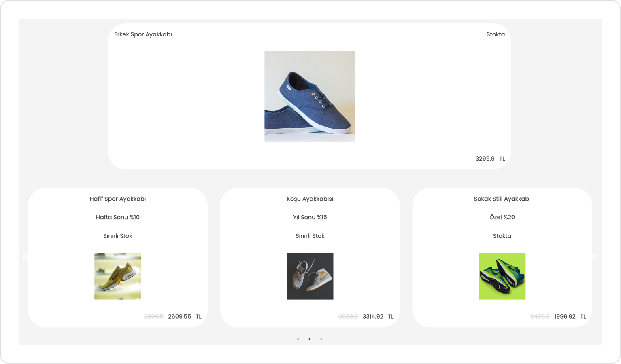
Task: Open the blue canvas sneaker image
Action: [310, 96]
